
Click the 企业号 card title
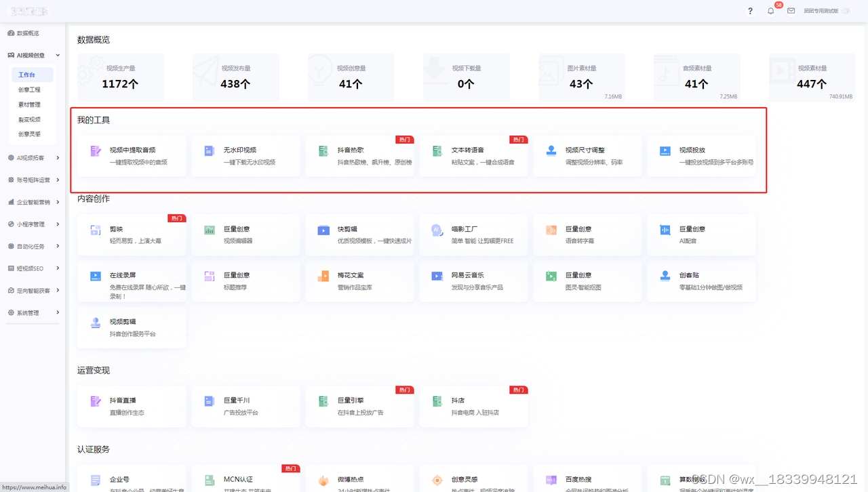click(119, 479)
